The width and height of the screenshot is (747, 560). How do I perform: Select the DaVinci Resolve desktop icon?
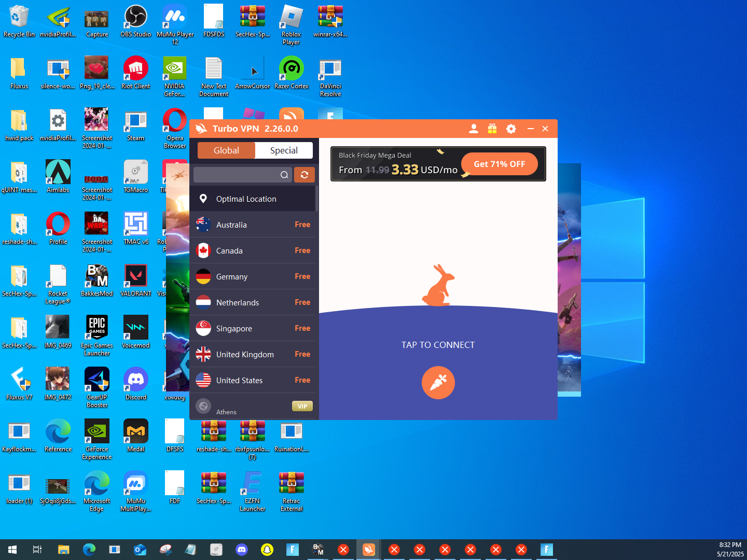[x=330, y=77]
